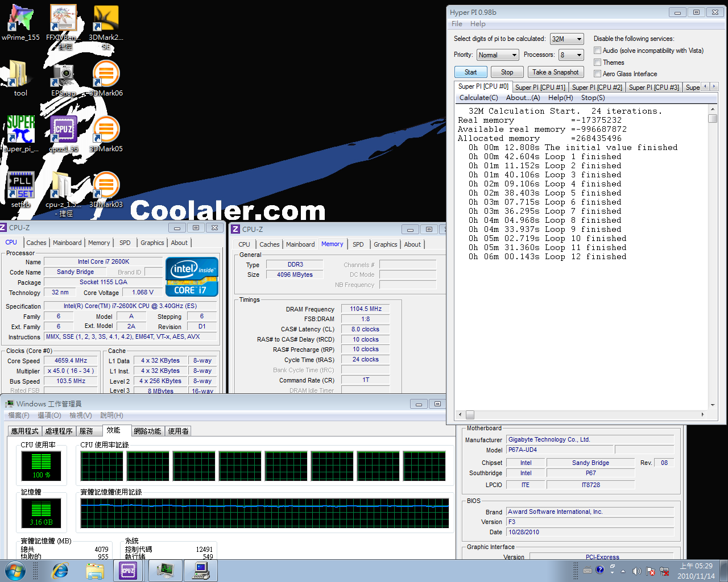Switch to Super PI [CPU #2] tab
This screenshot has width=728, height=582.
pos(597,88)
